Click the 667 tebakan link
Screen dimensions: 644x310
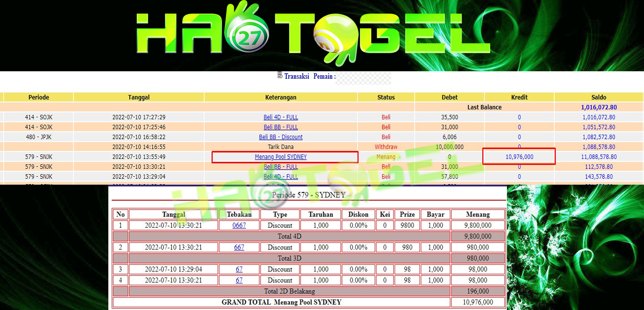[x=239, y=248]
